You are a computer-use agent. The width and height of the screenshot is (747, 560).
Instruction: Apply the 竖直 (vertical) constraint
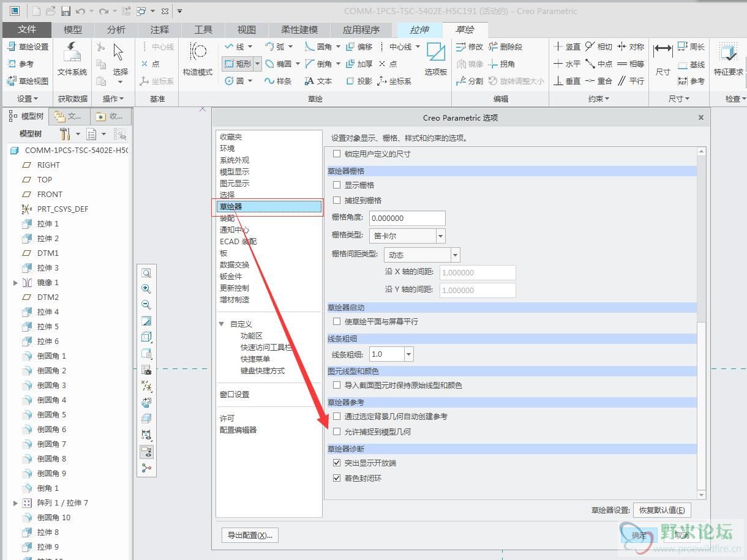[567, 47]
